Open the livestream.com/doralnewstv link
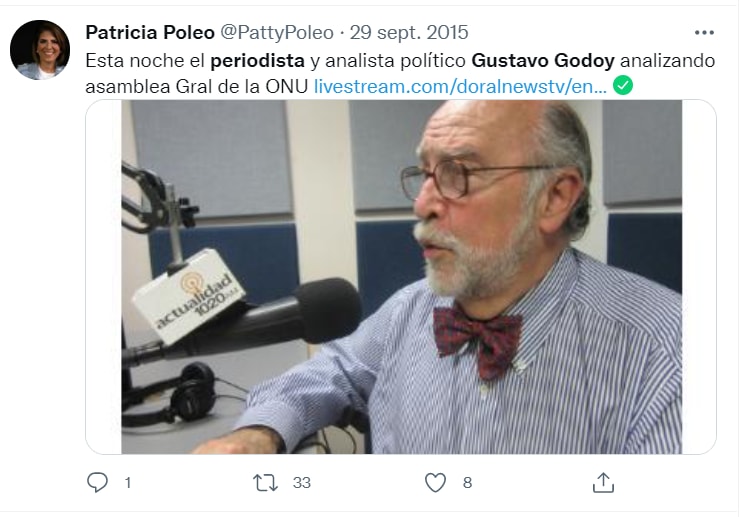The image size is (741, 517). [460, 86]
